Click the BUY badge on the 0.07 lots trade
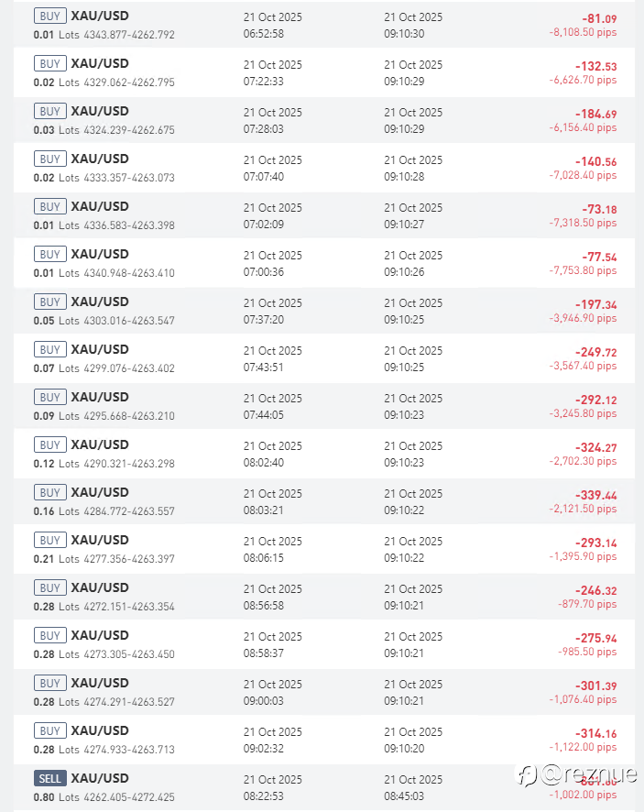The height and width of the screenshot is (812, 644). [49, 350]
